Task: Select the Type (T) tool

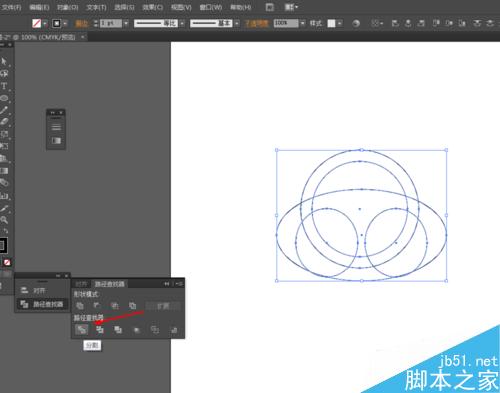Action: pos(4,86)
